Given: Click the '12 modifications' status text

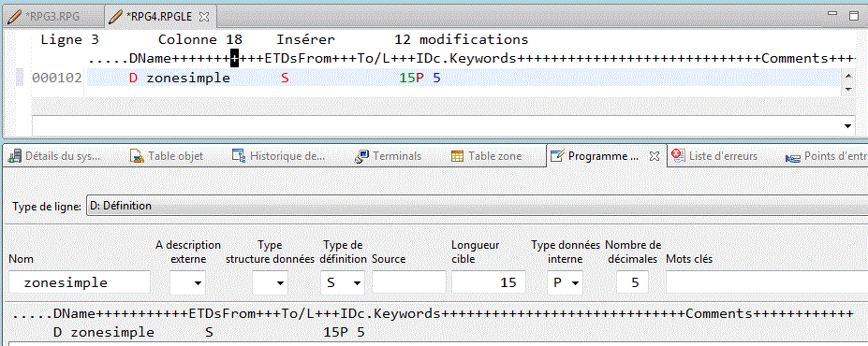Looking at the screenshot, I should [x=461, y=40].
